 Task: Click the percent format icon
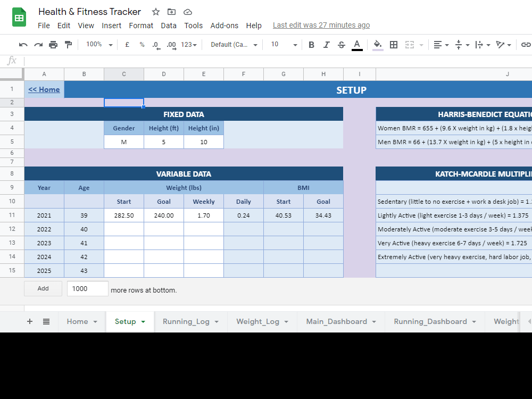pyautogui.click(x=142, y=45)
